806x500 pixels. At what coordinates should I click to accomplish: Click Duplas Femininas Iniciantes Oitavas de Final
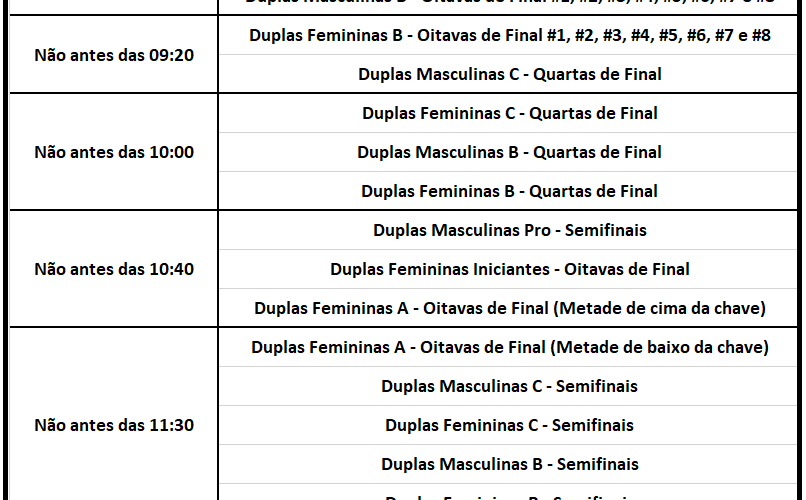click(509, 269)
